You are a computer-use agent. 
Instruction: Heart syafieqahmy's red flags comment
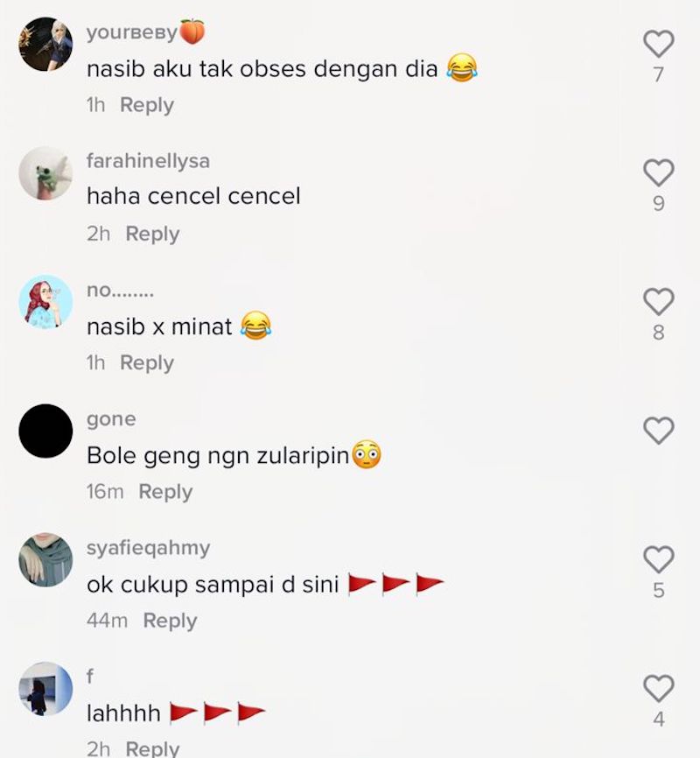[x=658, y=560]
